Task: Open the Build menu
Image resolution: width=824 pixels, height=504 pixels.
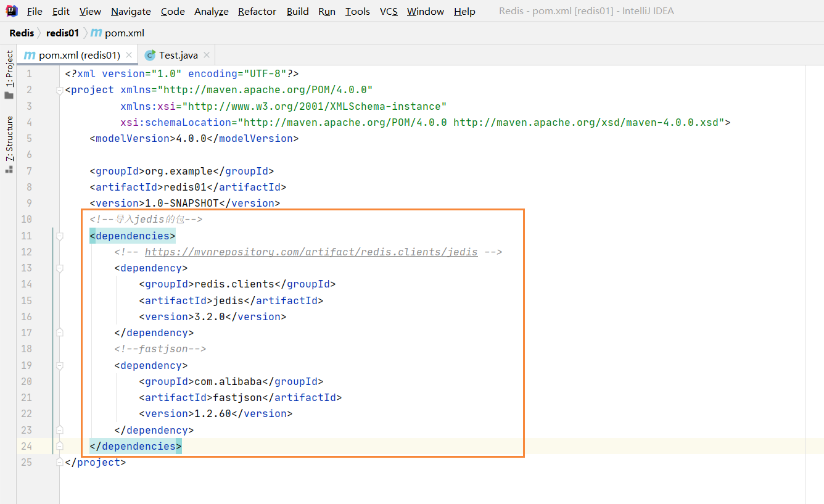Action: tap(297, 11)
